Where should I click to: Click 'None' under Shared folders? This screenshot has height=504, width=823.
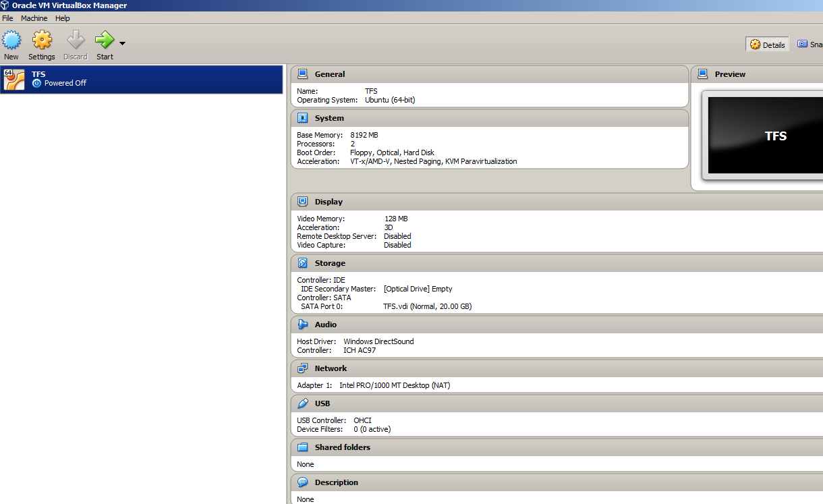tap(306, 464)
